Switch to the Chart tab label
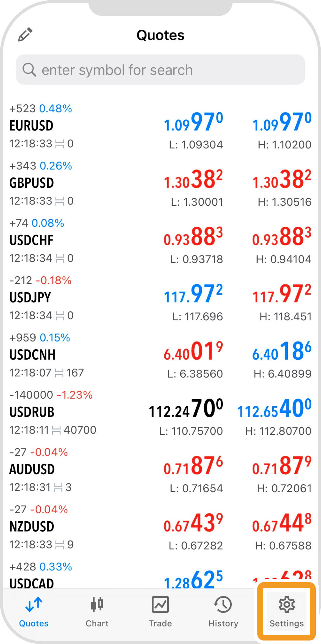Viewport: 321px width, 644px height. click(97, 623)
